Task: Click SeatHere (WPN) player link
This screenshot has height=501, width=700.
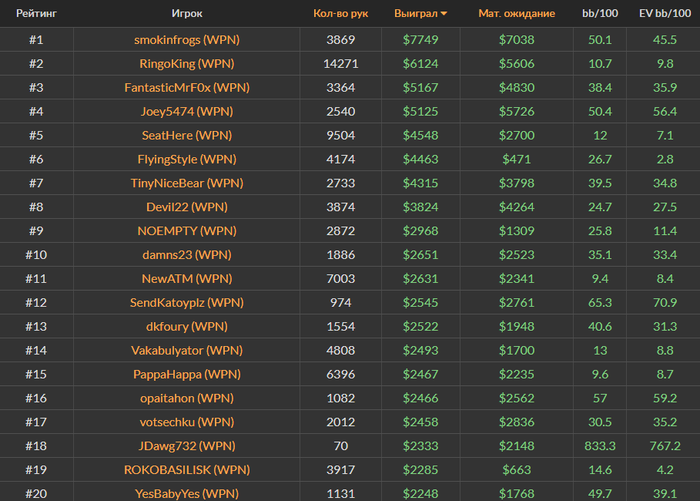Action: [187, 135]
